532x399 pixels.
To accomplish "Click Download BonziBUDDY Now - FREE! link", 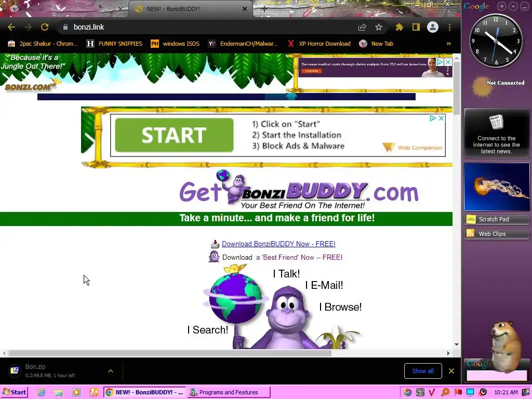I will [278, 244].
